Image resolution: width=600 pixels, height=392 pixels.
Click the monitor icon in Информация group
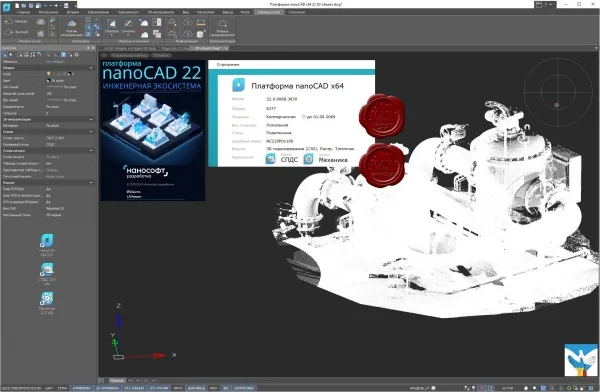coord(201,23)
